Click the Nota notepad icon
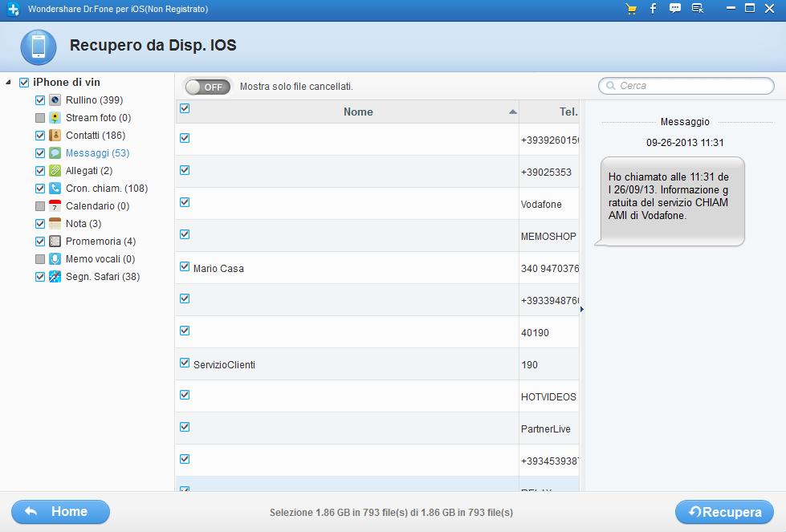The image size is (786, 532). click(x=55, y=223)
